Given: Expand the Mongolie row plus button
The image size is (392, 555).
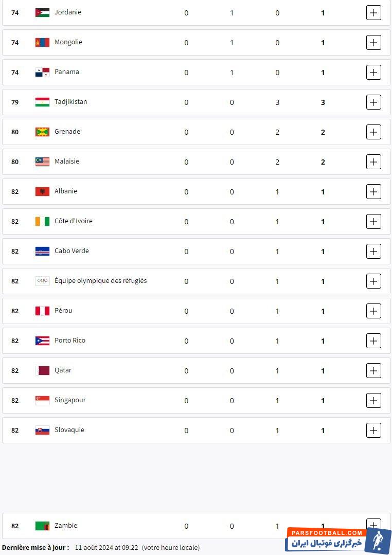Looking at the screenshot, I should point(373,42).
